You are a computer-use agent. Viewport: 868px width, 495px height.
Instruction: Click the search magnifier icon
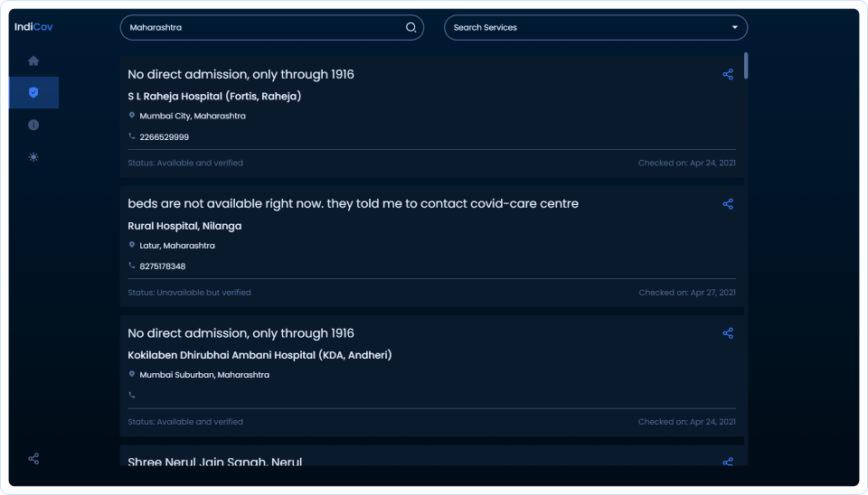click(410, 28)
